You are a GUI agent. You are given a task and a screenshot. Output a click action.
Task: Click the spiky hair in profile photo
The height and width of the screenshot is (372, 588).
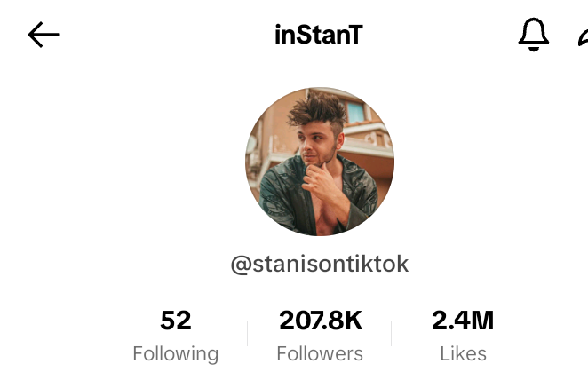coord(318,108)
